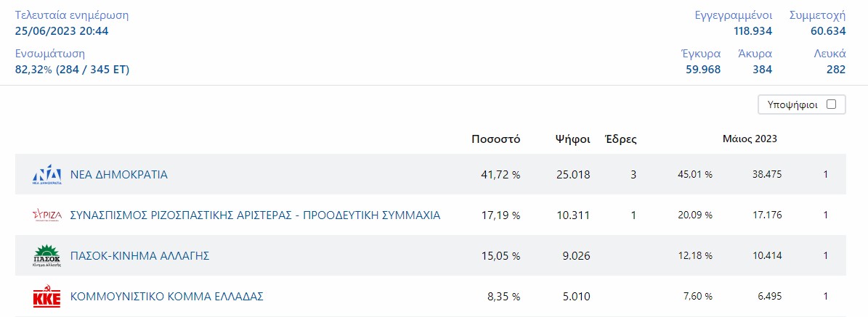Click the Εγγεγραμμένοι value 118.934
Screen dimensions: 868x317
(753, 30)
